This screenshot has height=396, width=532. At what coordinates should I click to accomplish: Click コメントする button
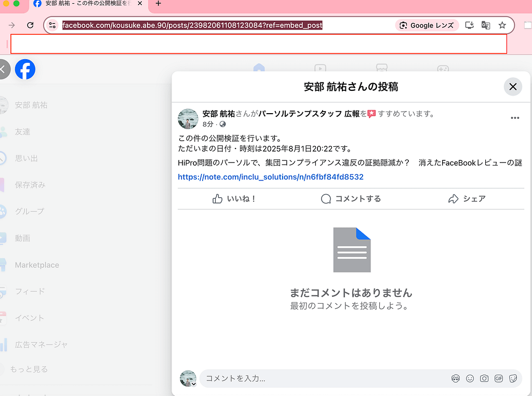[351, 199]
